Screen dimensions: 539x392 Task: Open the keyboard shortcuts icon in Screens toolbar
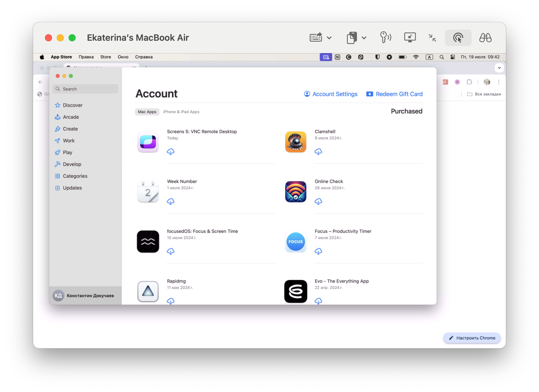[x=316, y=37]
